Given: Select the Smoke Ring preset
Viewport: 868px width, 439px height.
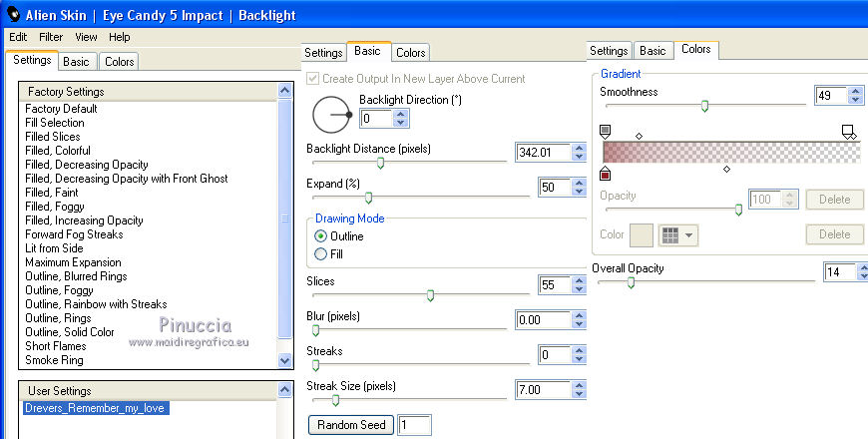Looking at the screenshot, I should (54, 360).
